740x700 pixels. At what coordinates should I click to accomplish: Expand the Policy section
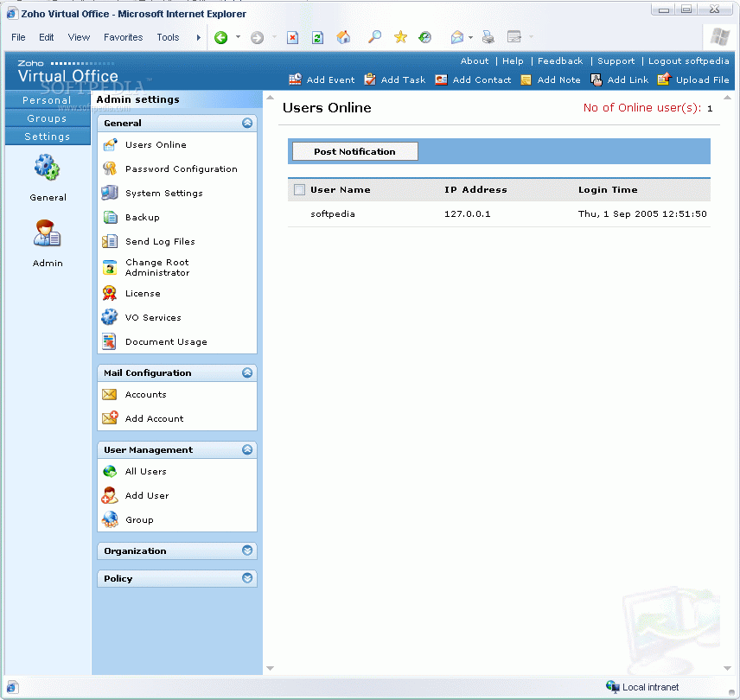coord(247,578)
